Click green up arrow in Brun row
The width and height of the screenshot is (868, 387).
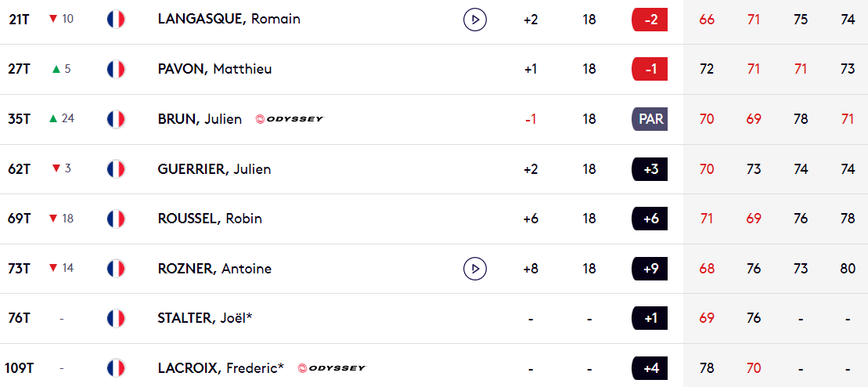[53, 118]
